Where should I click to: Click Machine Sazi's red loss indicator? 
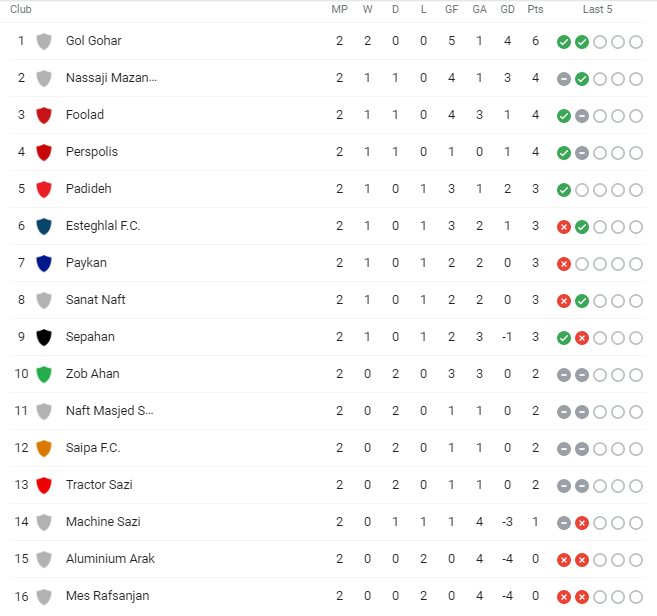582,523
